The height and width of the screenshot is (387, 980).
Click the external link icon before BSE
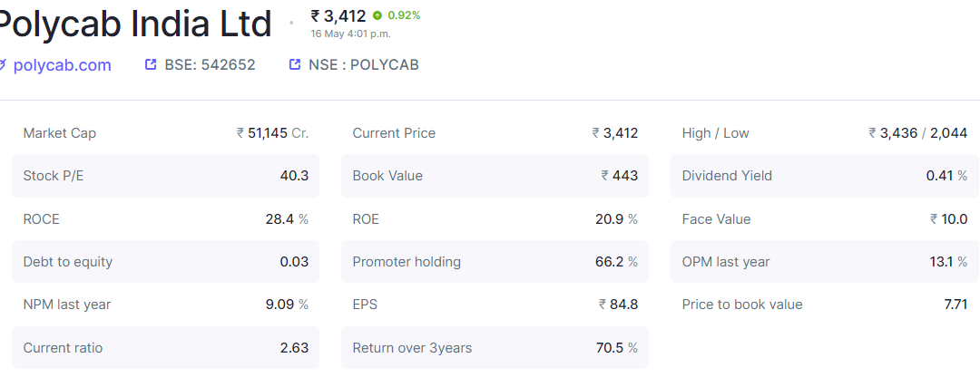pos(150,63)
